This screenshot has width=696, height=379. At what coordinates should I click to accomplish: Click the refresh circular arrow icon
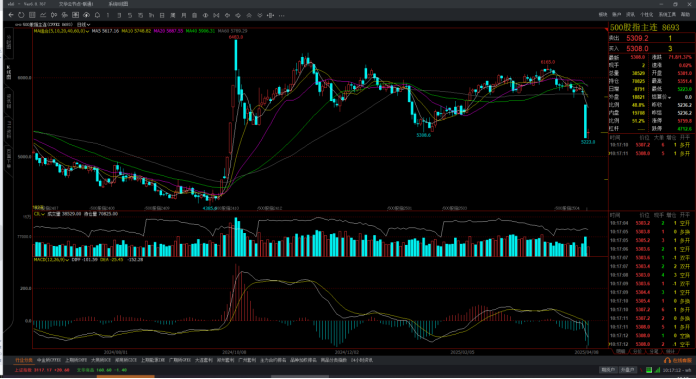click(21, 15)
